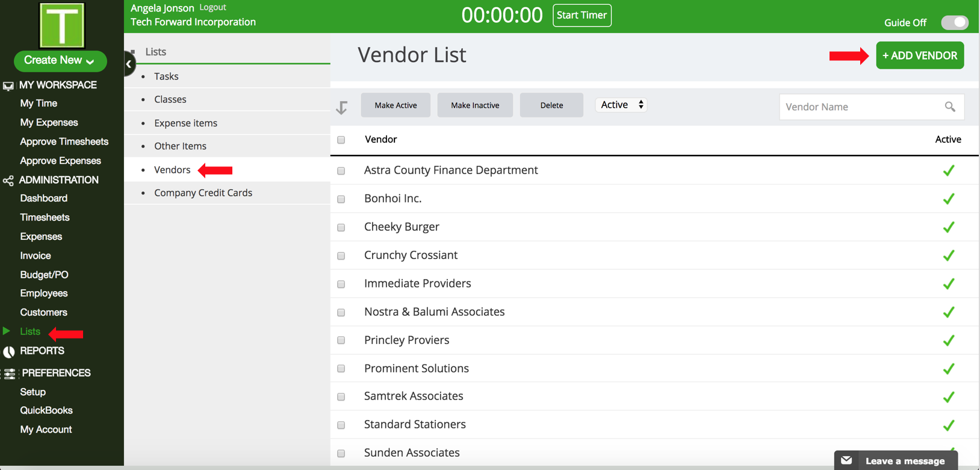Viewport: 980px width, 470px height.
Task: Click the bulk action arrow icon
Action: pyautogui.click(x=342, y=107)
